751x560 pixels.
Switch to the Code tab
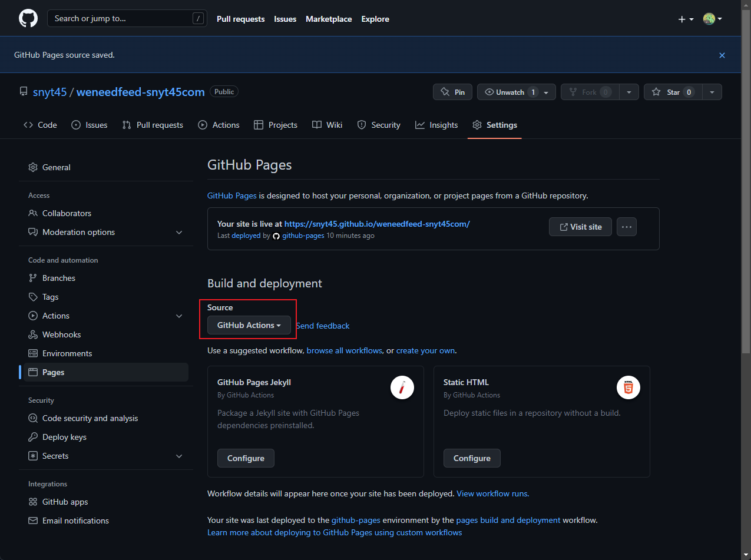pyautogui.click(x=40, y=125)
